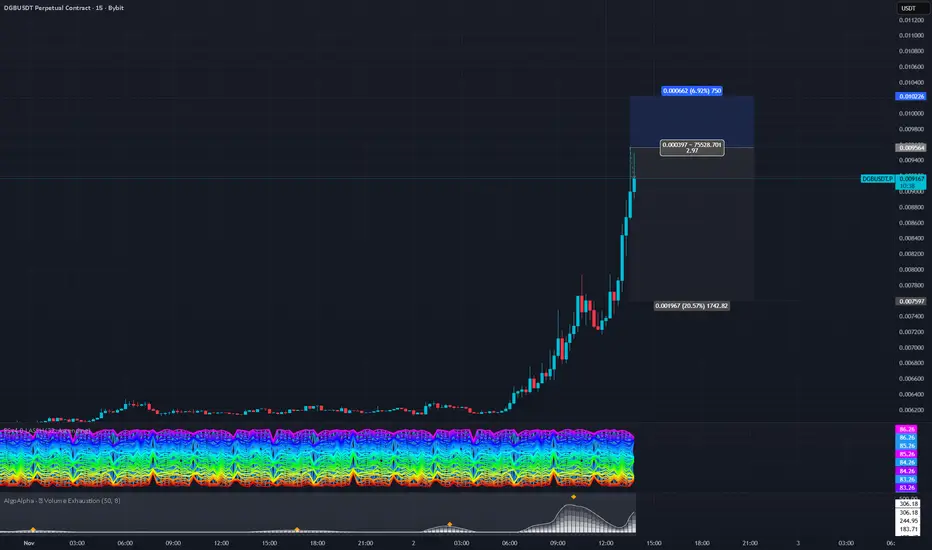This screenshot has width=932, height=550.
Task: Click the DGBUSDT.P symbol tag on the price line
Action: click(877, 178)
